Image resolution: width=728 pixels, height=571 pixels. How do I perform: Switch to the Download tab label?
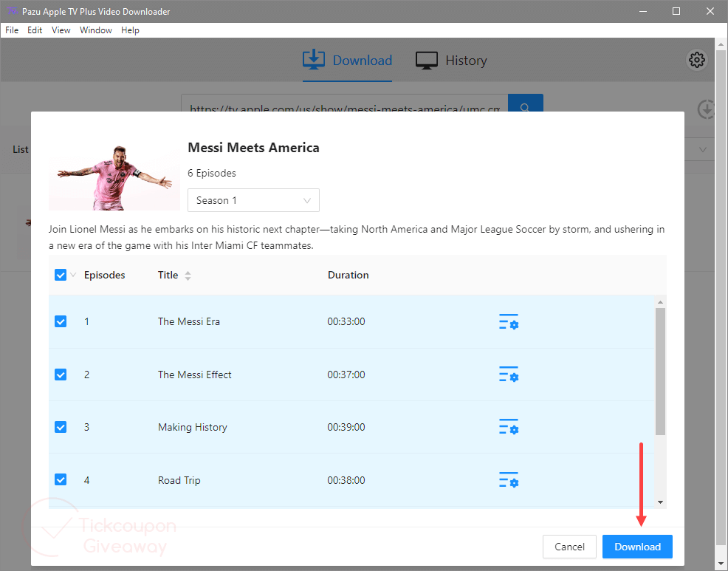coord(362,61)
